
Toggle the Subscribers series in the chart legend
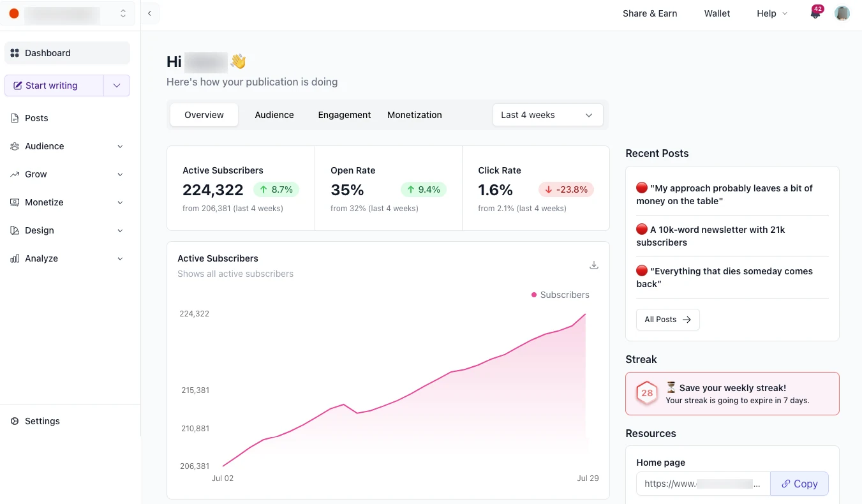[x=560, y=295]
